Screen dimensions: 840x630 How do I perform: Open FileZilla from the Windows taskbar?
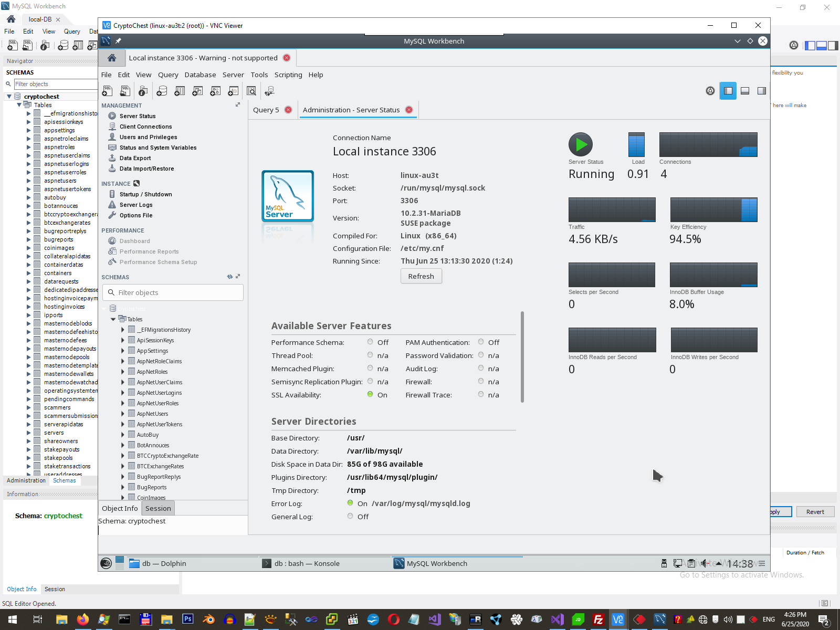coord(598,619)
